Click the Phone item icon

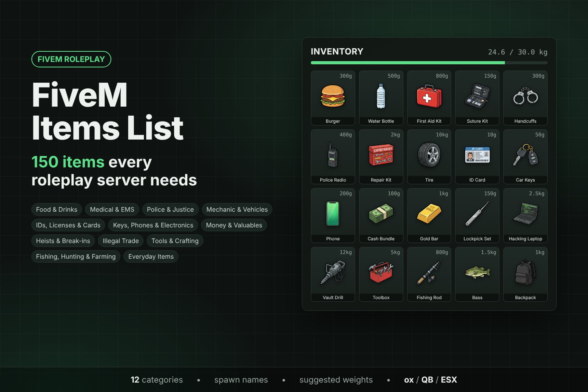click(x=333, y=214)
